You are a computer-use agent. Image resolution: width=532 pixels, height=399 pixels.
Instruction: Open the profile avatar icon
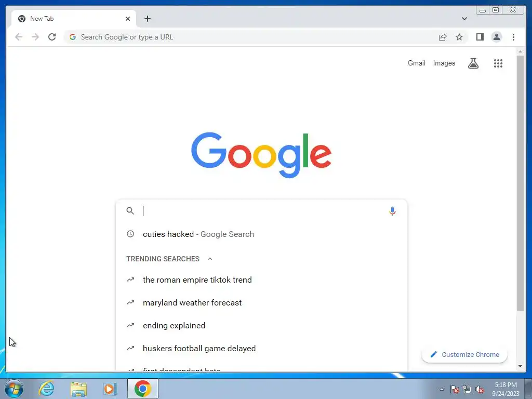pos(496,37)
